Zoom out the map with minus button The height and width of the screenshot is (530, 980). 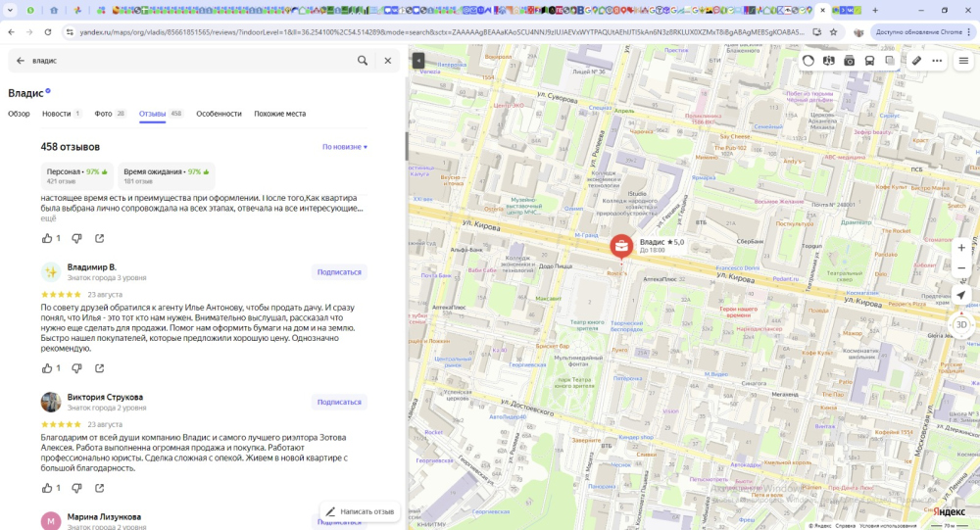961,268
